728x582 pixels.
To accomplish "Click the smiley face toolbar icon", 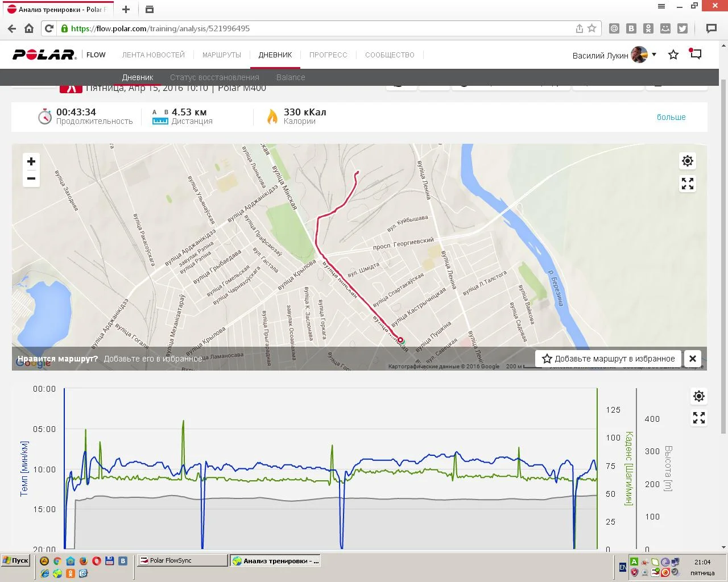I will (x=665, y=28).
